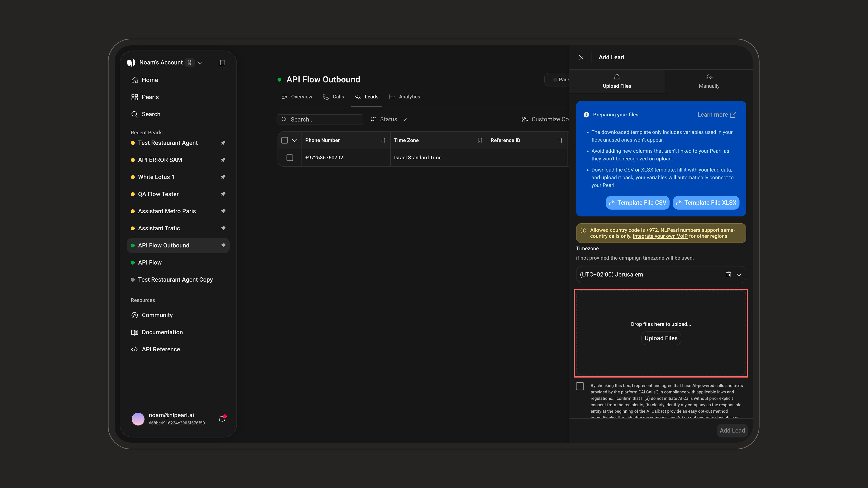The image size is (868, 488).
Task: Open Assistant Trafic pearl
Action: tap(159, 228)
